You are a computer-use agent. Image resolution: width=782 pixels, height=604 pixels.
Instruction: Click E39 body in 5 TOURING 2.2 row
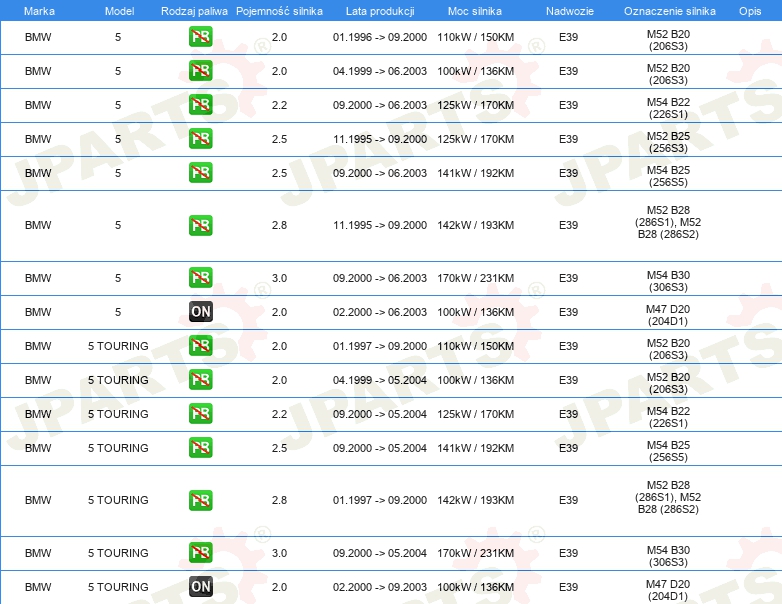point(569,413)
